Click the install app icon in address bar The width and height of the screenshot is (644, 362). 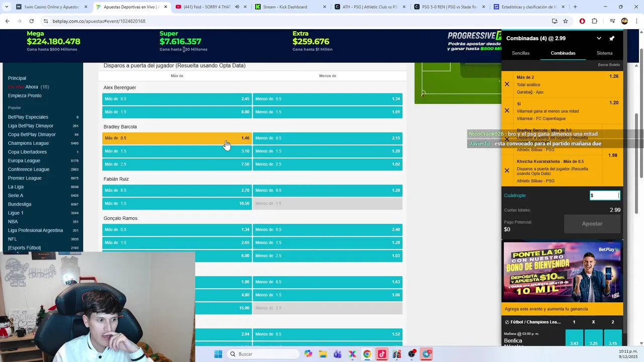click(554, 21)
